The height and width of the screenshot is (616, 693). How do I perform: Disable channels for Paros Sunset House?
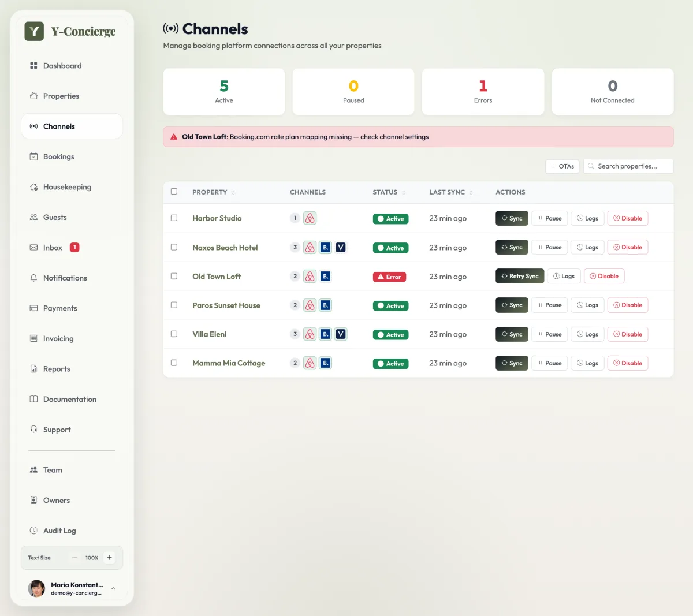click(x=628, y=305)
